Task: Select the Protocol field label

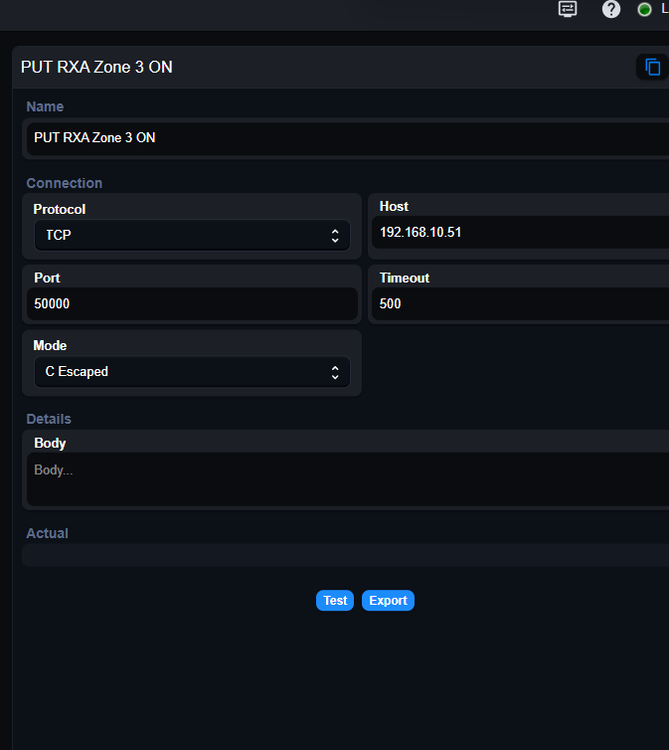Action: pos(59,209)
